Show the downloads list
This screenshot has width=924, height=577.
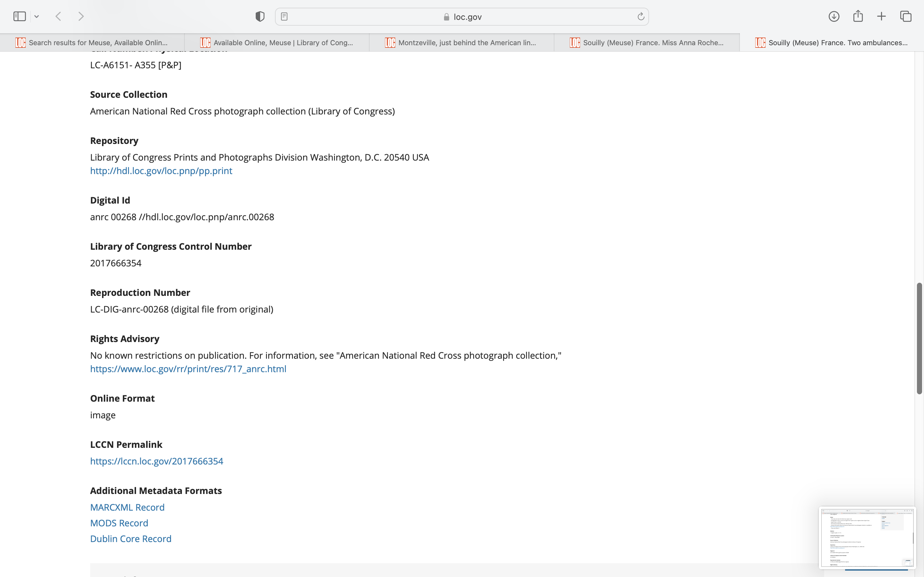(834, 16)
